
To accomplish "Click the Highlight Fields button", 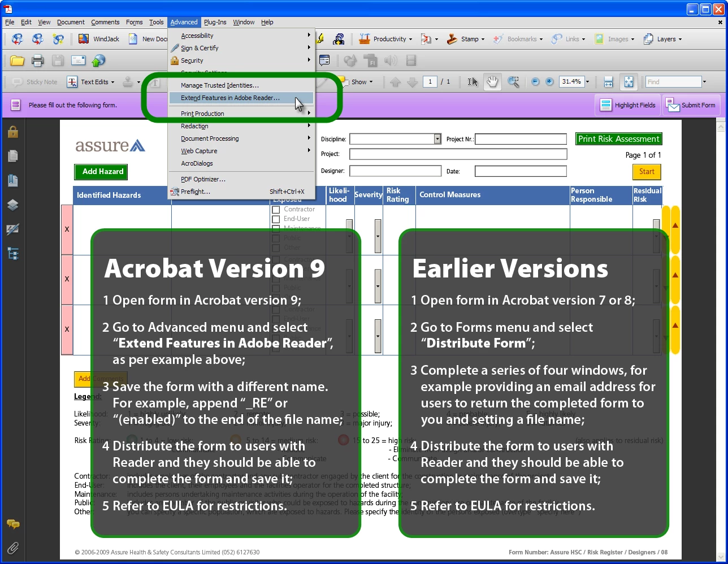I will (x=628, y=105).
